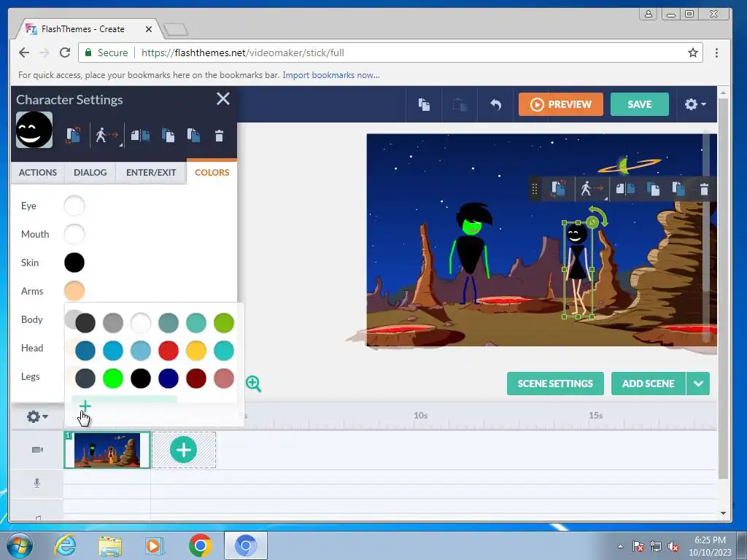Viewport: 747px width, 560px height.
Task: Click the walking motion path icon in Character Settings
Action: pos(106,136)
